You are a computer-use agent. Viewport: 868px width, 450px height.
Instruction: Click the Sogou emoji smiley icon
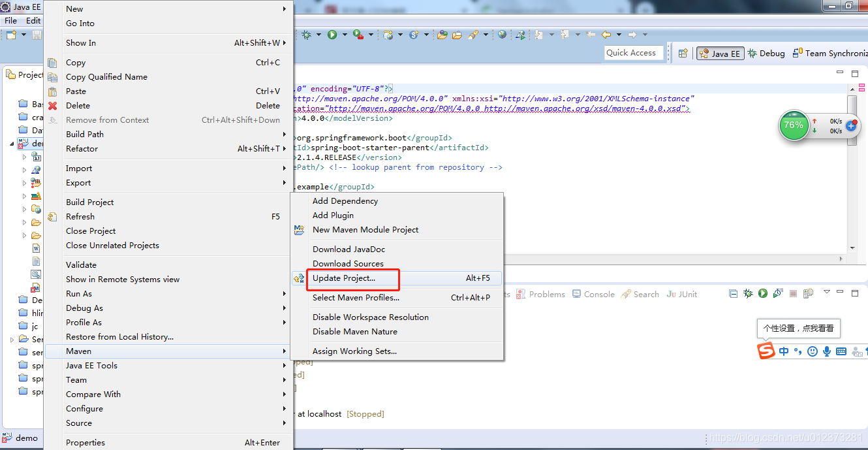[x=813, y=351]
